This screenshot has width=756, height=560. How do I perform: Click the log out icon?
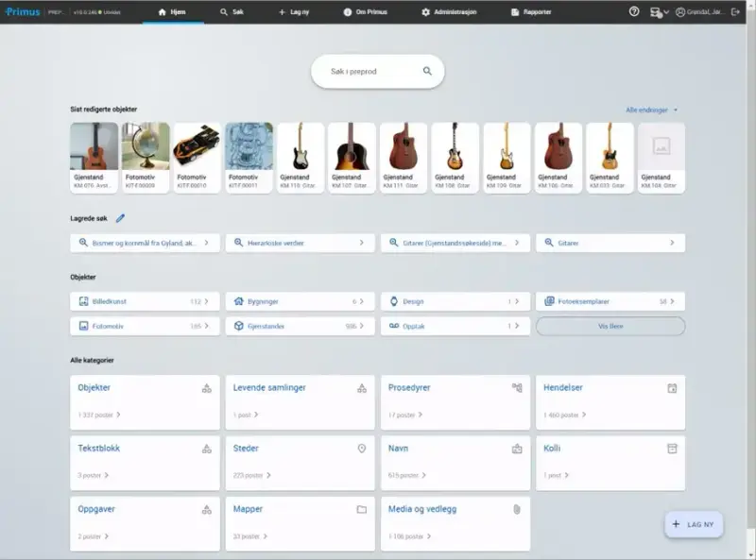(735, 11)
